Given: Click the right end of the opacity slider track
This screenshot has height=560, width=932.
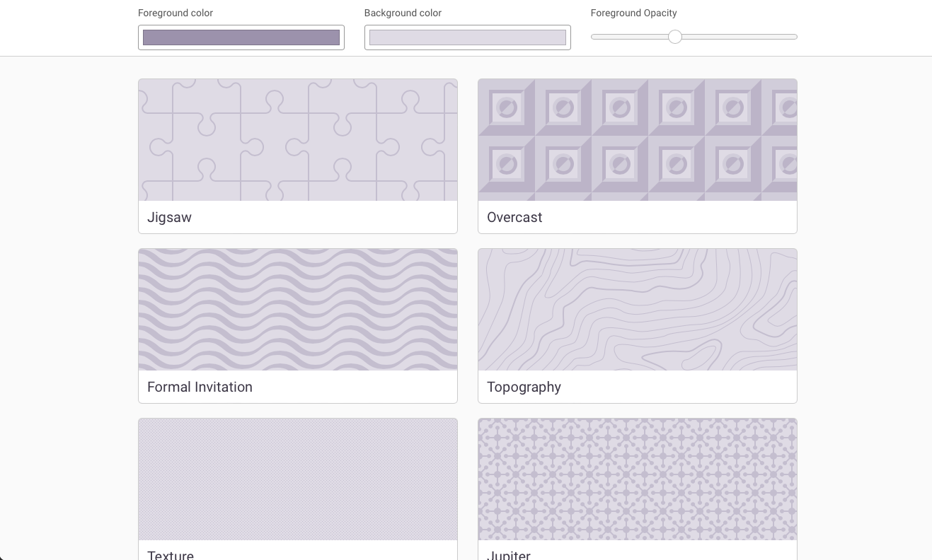Looking at the screenshot, I should pyautogui.click(x=793, y=36).
